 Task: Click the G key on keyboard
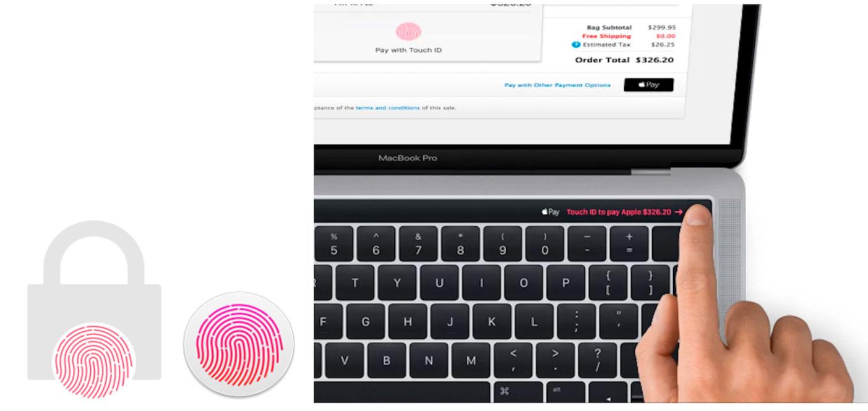[365, 321]
